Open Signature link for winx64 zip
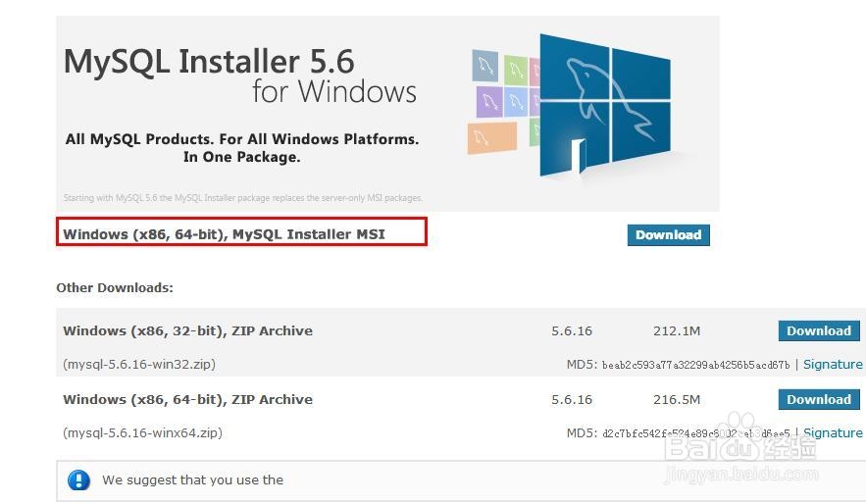The image size is (866, 504). click(x=833, y=432)
